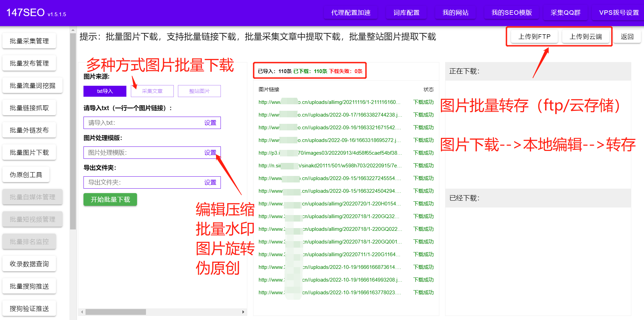Select the txt导入 source tab
644x320 pixels.
pyautogui.click(x=105, y=91)
